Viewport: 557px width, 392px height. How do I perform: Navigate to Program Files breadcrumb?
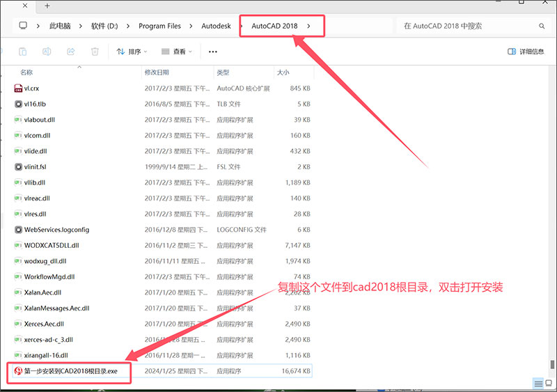(159, 26)
